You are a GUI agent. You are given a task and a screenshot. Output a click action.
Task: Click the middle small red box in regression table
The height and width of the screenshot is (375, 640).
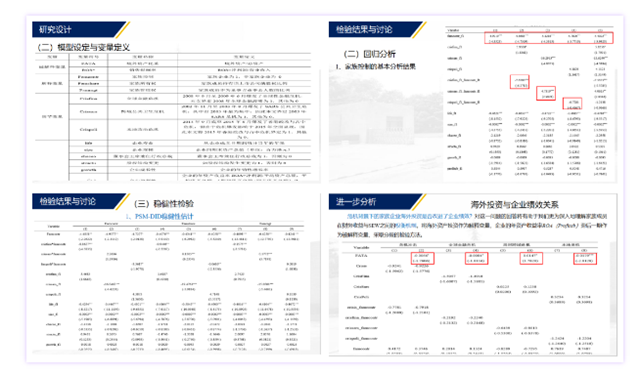coord(546,93)
